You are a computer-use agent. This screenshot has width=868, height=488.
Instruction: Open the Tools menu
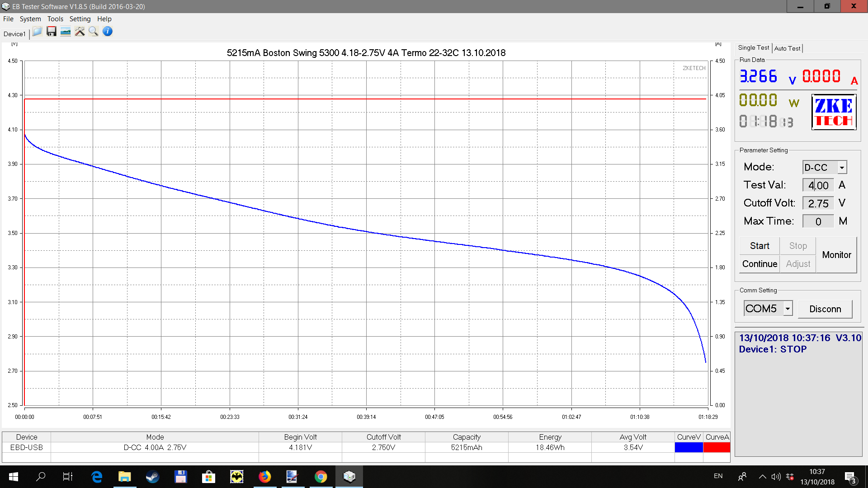[x=55, y=19]
